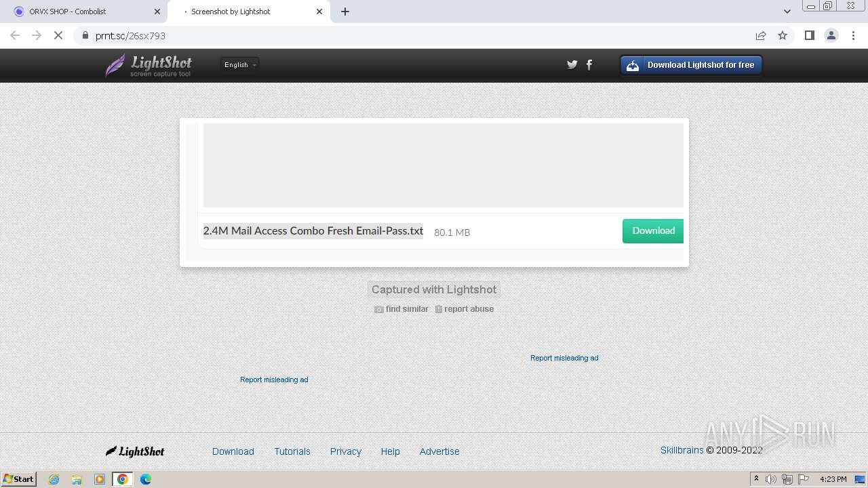
Task: Open footer Advertise link
Action: click(x=439, y=451)
